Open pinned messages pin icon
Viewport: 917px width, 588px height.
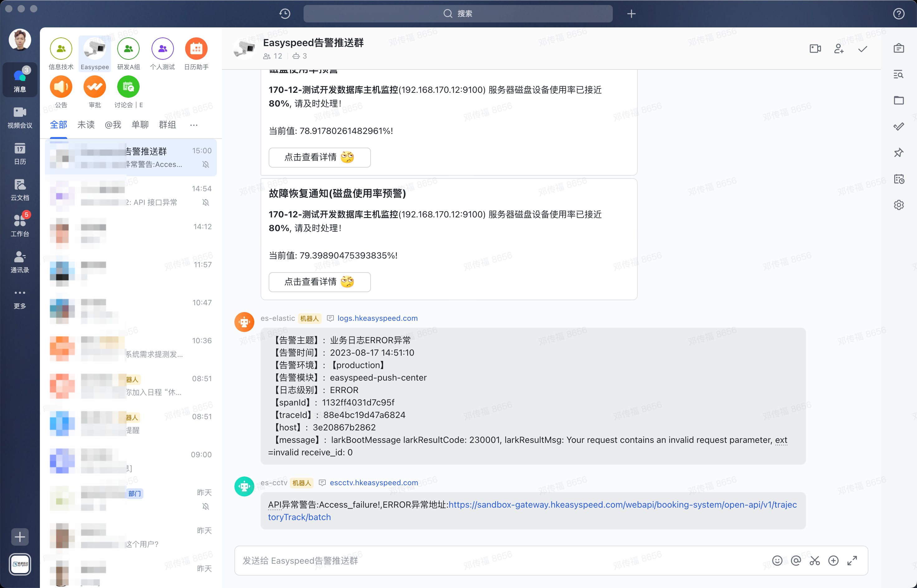coord(899,152)
